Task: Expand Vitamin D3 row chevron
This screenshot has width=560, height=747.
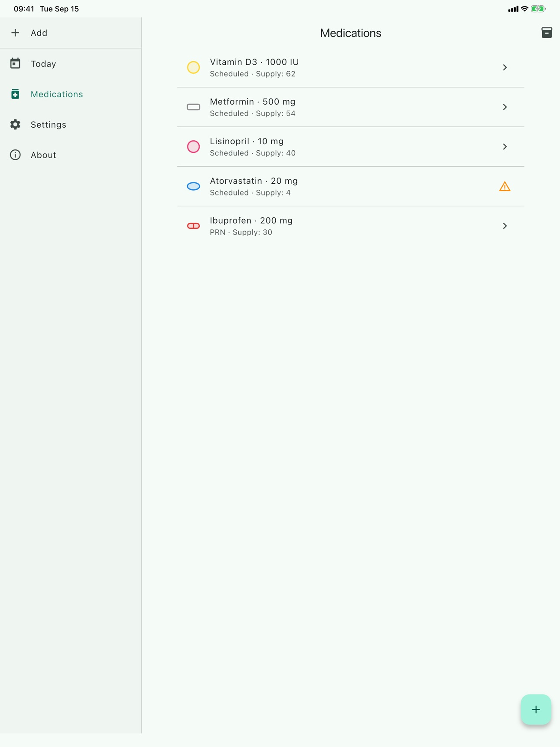Action: (504, 67)
